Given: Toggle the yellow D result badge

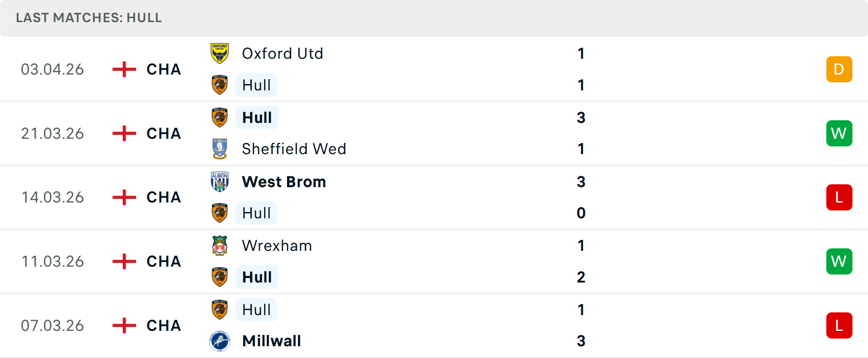Looking at the screenshot, I should click(x=839, y=69).
